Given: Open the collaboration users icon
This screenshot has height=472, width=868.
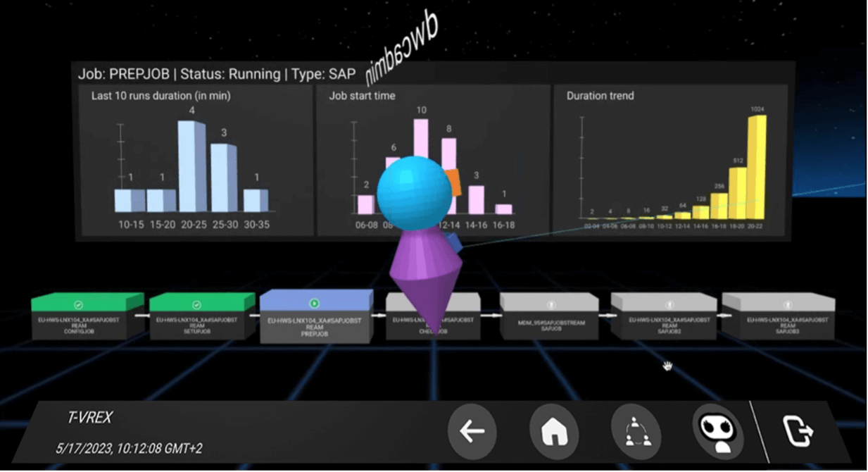Looking at the screenshot, I should point(635,432).
